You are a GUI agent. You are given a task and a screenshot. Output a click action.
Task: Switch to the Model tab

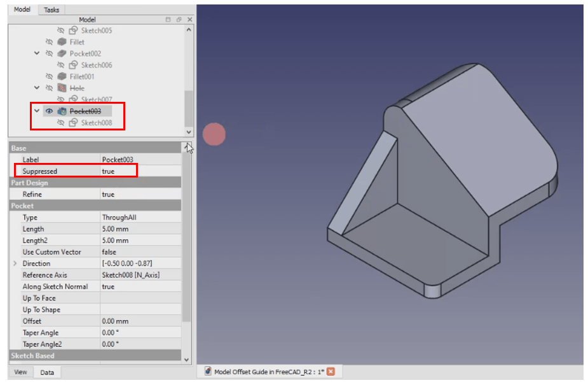tap(22, 10)
